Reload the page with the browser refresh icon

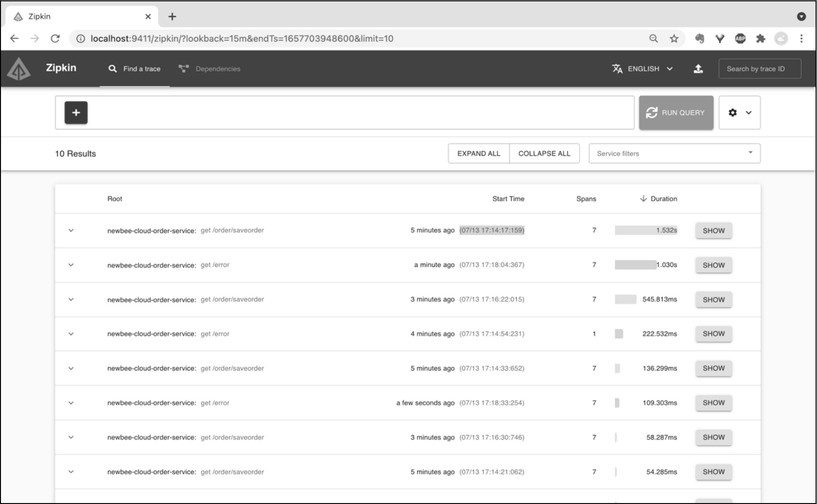point(55,38)
